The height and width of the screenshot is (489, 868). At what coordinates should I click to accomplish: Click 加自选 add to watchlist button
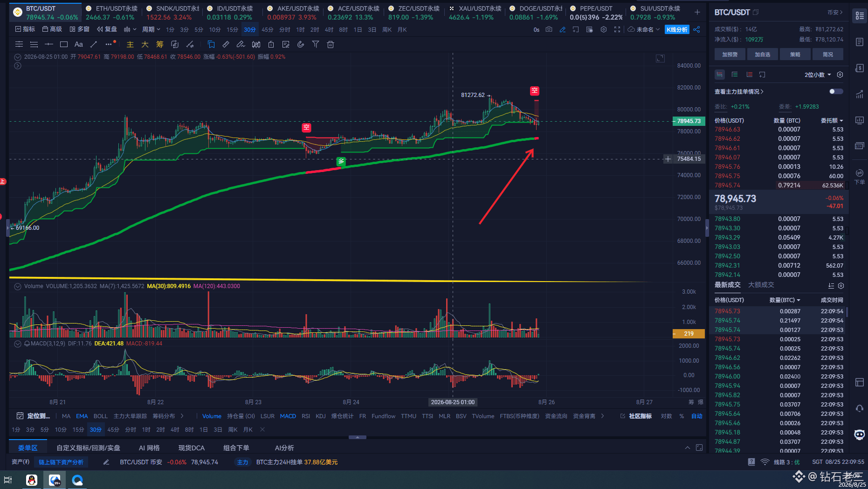tap(763, 55)
